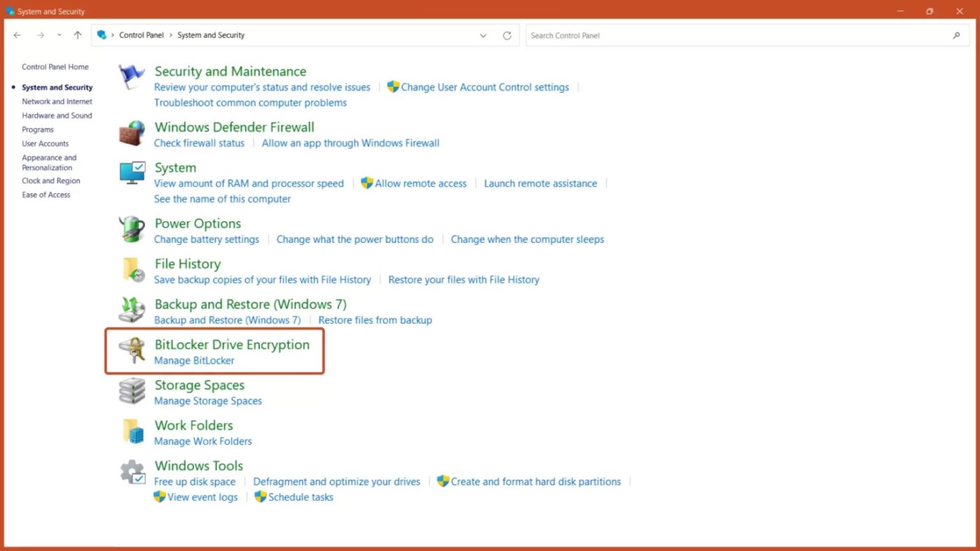Expand the address bar history dropdown
The width and height of the screenshot is (980, 551).
point(483,36)
